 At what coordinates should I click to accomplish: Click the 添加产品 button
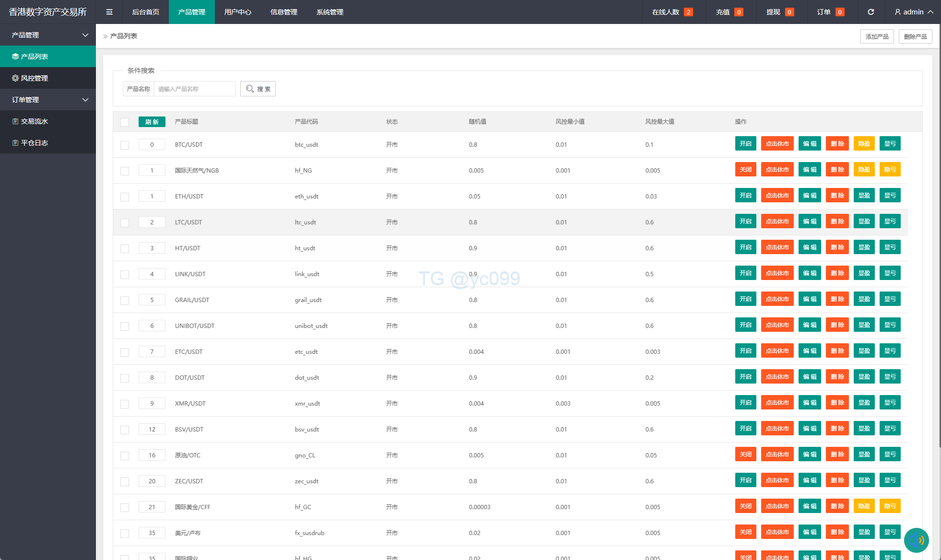pos(877,36)
